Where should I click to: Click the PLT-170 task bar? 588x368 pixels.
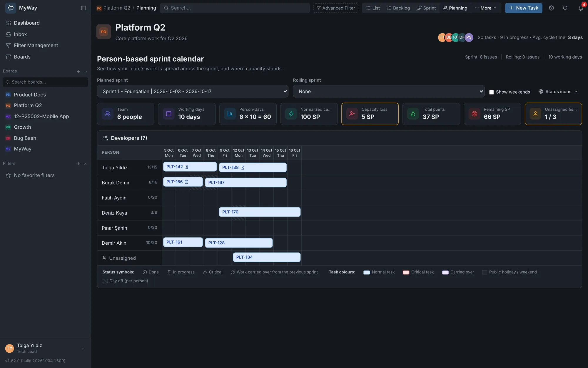[260, 212]
